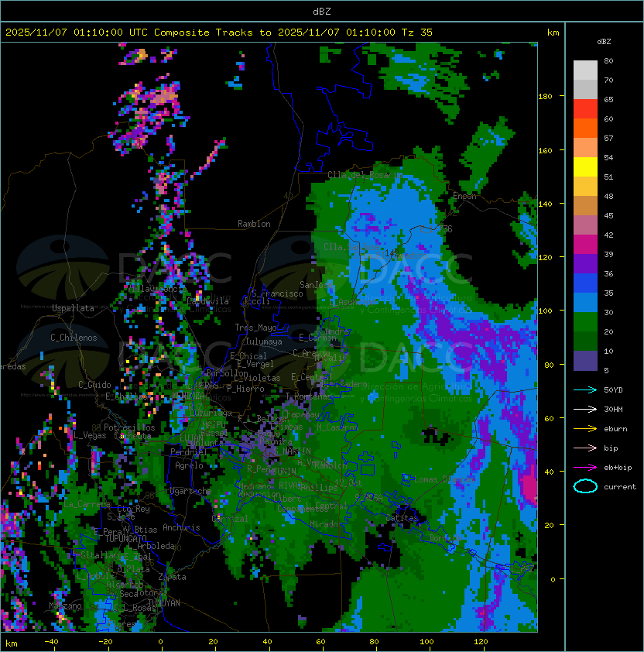Click the white 30HM arrow in legend
The height and width of the screenshot is (652, 644).
coord(585,410)
